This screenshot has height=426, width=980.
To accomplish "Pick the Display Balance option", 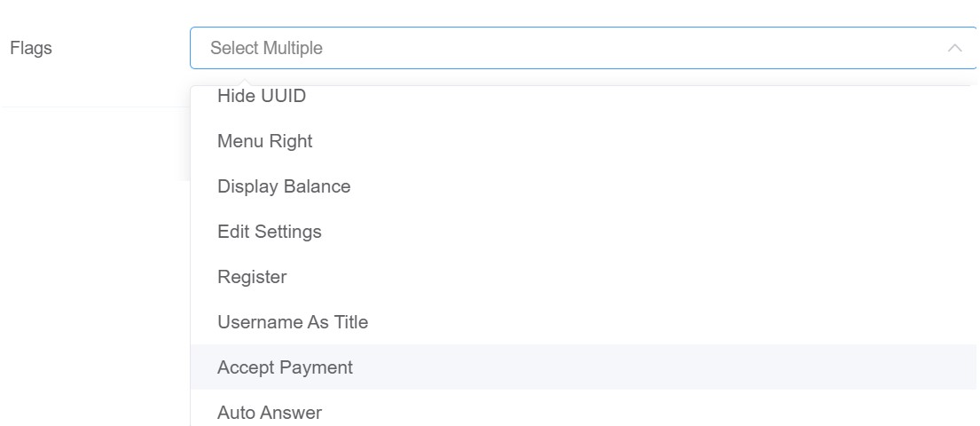I will point(284,186).
